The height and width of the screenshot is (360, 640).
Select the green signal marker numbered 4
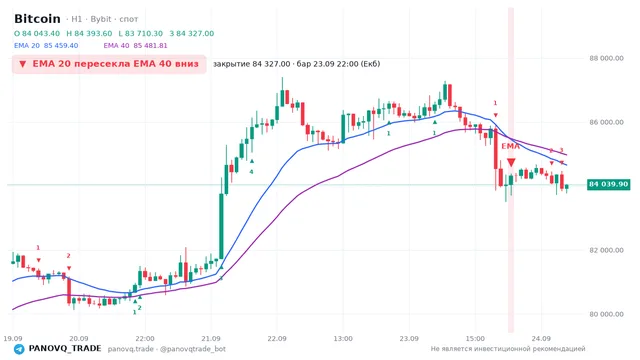[x=251, y=172]
